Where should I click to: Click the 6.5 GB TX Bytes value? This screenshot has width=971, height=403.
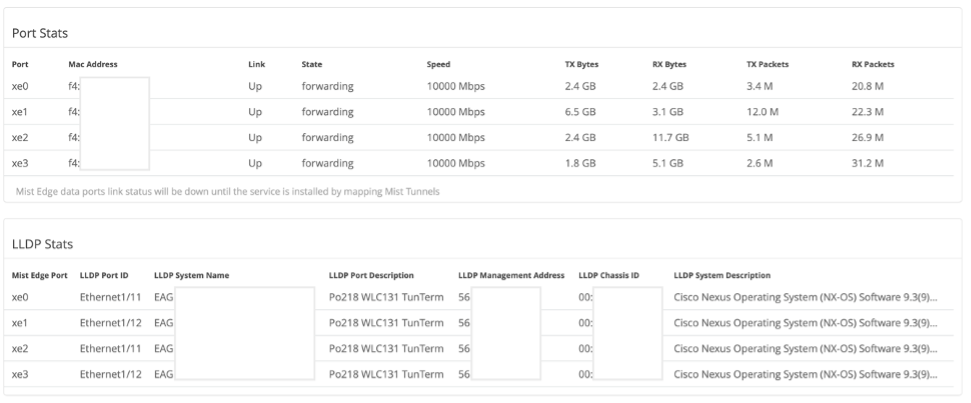580,112
